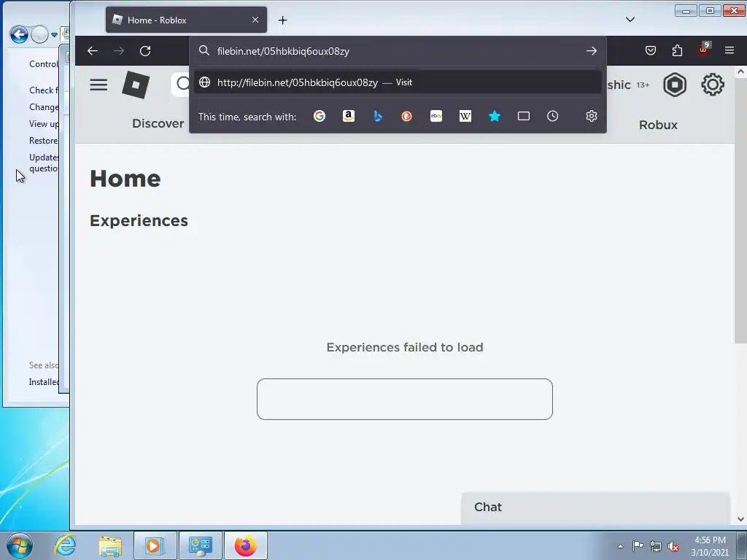Open the Roblox hamburger navigation menu
The height and width of the screenshot is (560, 747).
(x=98, y=85)
